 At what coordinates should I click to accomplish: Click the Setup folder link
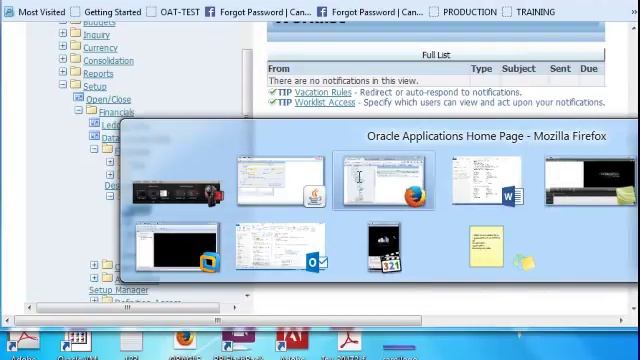click(95, 87)
